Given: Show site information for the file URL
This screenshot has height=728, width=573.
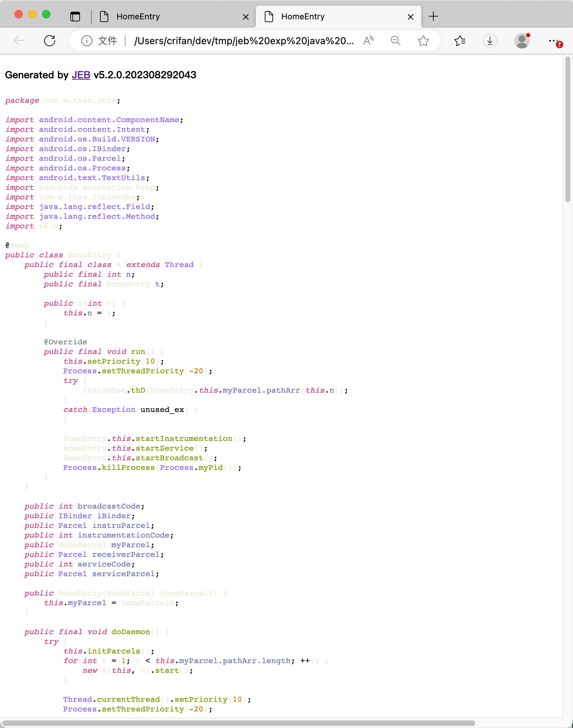Looking at the screenshot, I should click(x=87, y=41).
